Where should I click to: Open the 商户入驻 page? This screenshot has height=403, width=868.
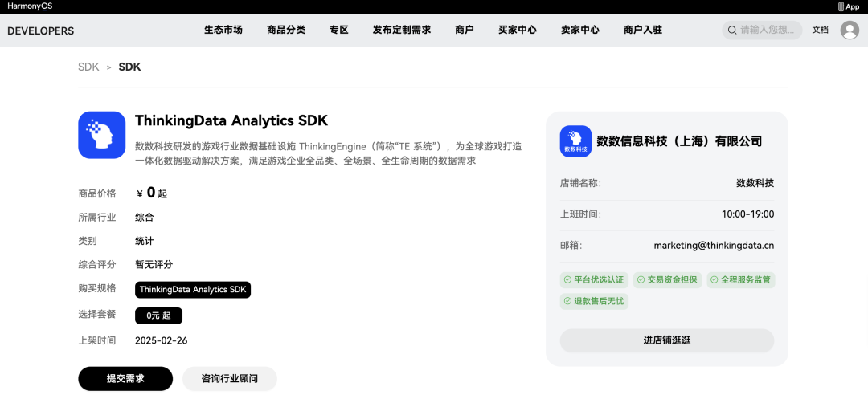click(642, 30)
